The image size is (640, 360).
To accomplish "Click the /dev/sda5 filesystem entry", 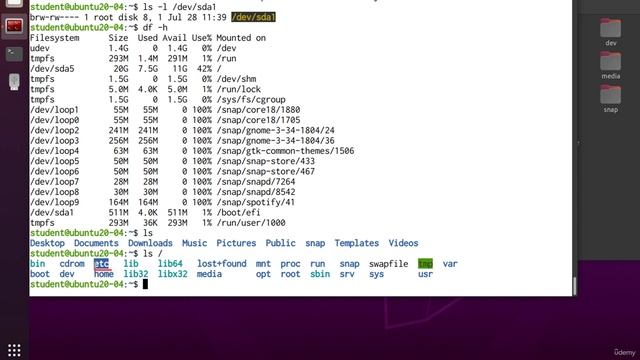I will pos(52,69).
